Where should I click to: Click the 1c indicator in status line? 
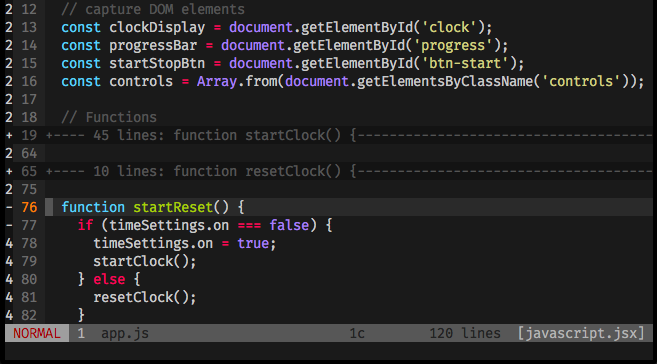click(x=357, y=333)
